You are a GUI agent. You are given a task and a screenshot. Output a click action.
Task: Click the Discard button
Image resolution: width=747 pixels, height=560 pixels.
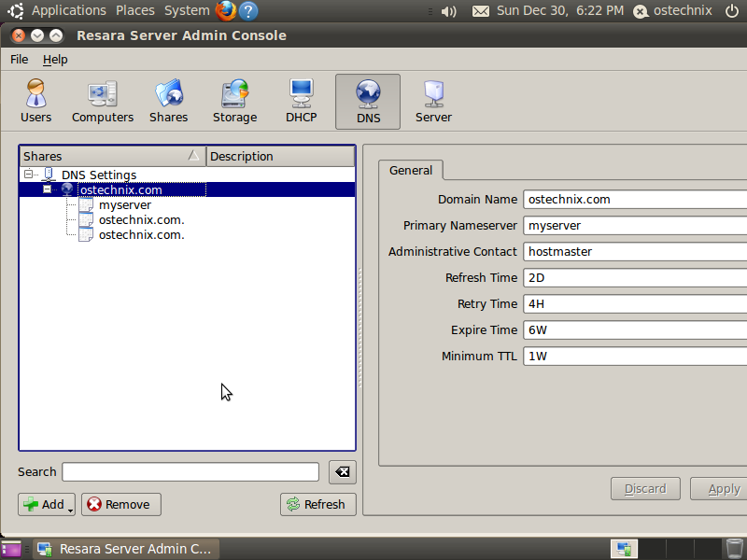(645, 489)
